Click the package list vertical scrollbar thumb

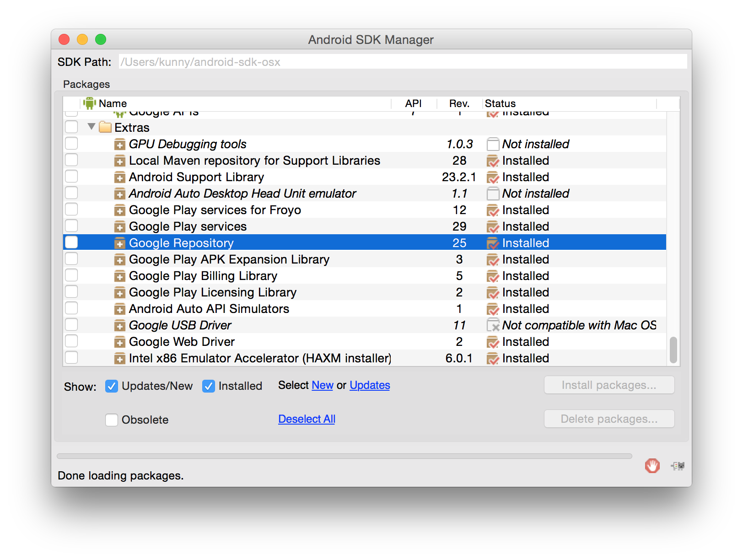click(x=673, y=350)
